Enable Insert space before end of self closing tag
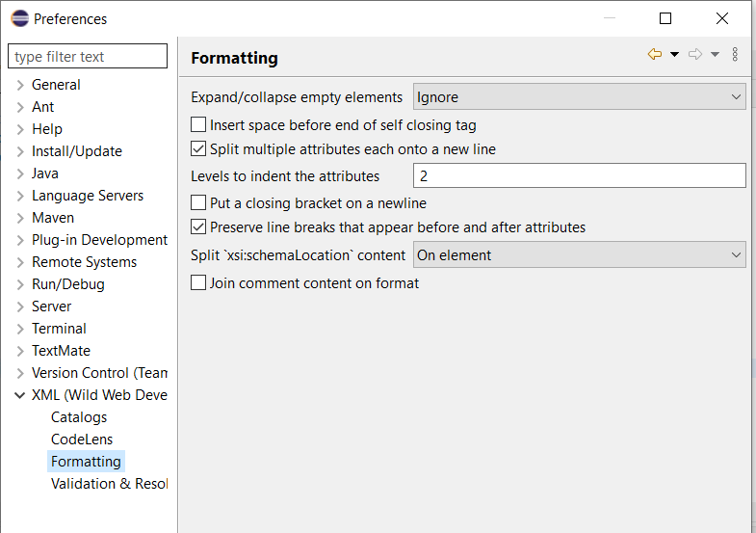The image size is (756, 533). [x=198, y=125]
